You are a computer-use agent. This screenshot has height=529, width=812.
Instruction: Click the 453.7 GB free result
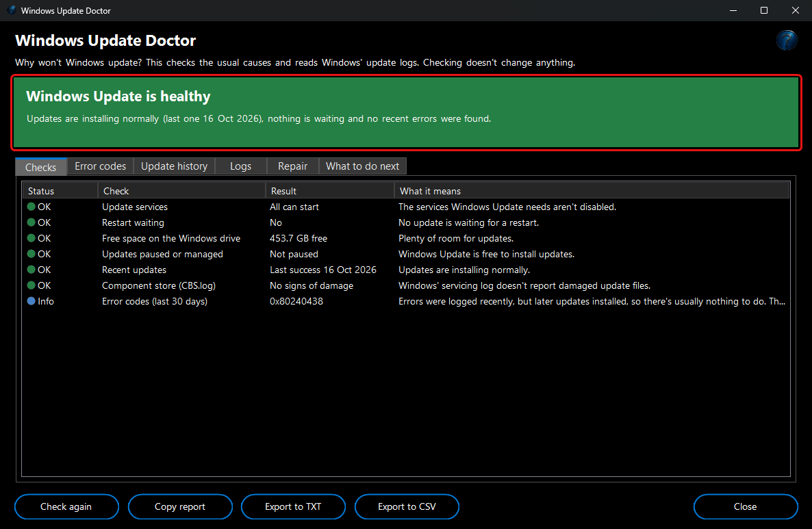[299, 238]
